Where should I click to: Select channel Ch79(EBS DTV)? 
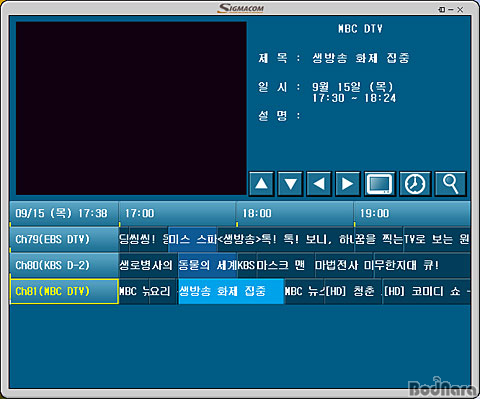64,239
